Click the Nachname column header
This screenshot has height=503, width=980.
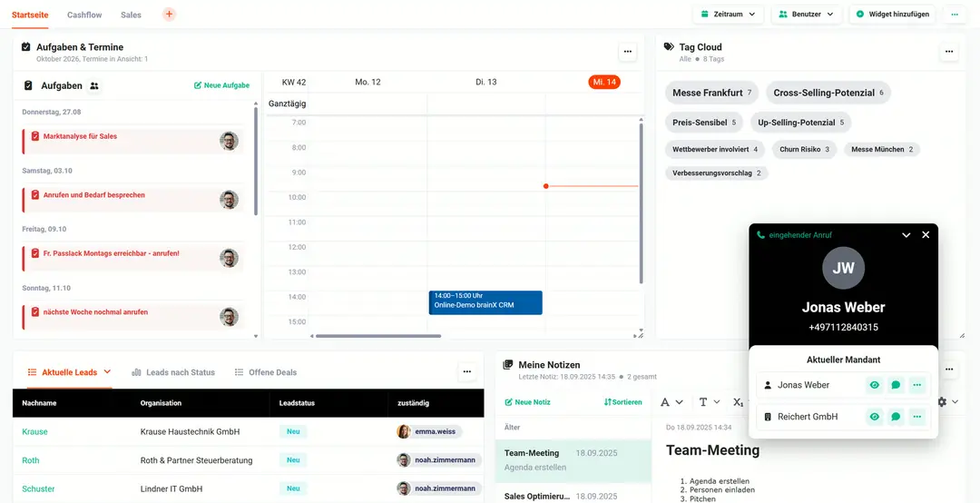click(x=39, y=403)
